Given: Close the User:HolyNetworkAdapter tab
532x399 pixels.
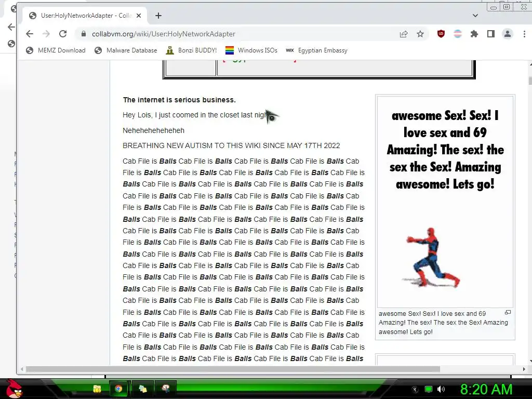Looking at the screenshot, I should click(138, 15).
